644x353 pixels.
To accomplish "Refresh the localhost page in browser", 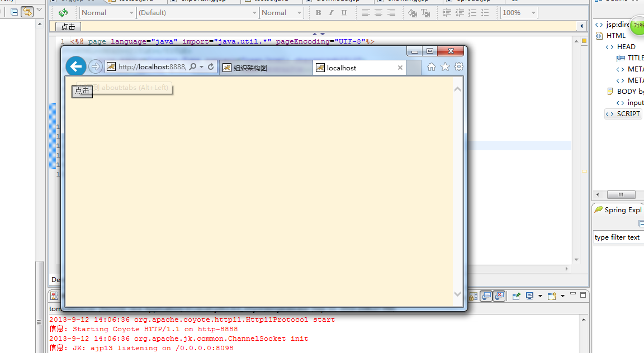I will (x=211, y=67).
